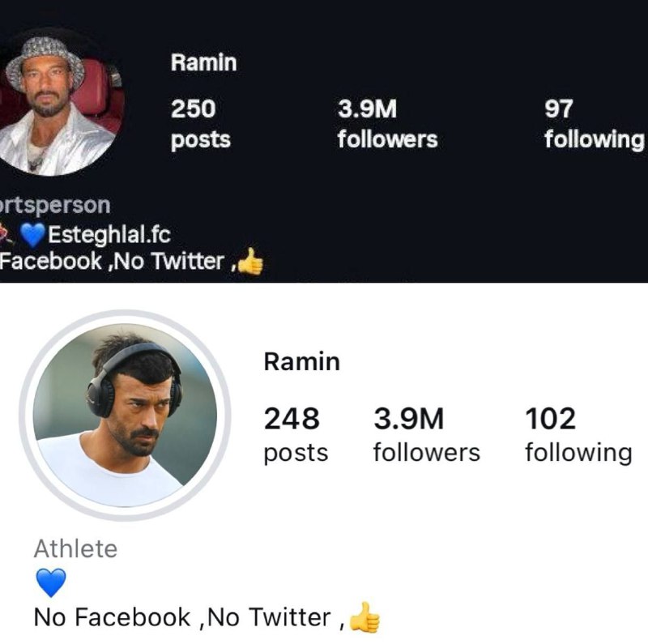Click the blue heart under Athlete
The height and width of the screenshot is (644, 648).
tap(51, 582)
